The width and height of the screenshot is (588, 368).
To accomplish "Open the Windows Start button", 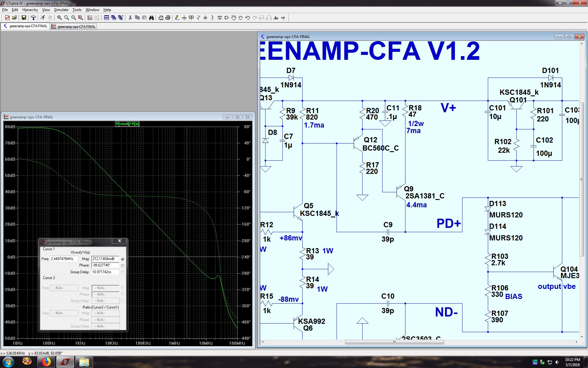I will point(8,362).
